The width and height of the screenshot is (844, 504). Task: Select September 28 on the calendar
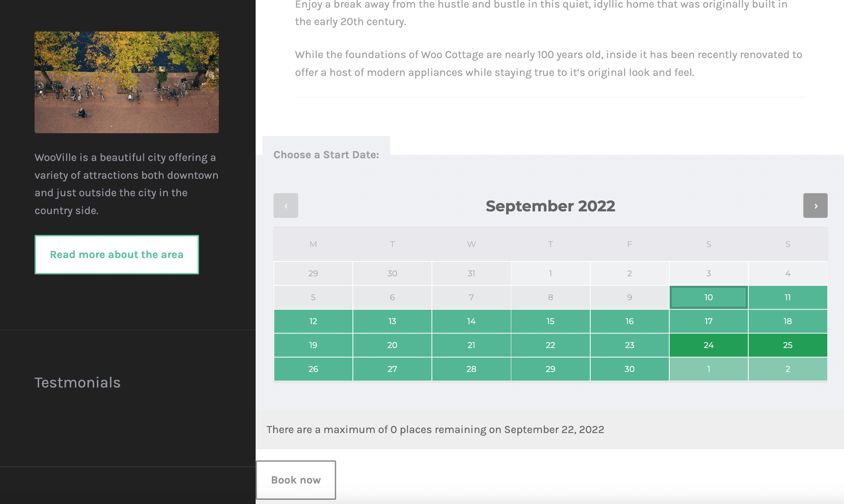[471, 369]
